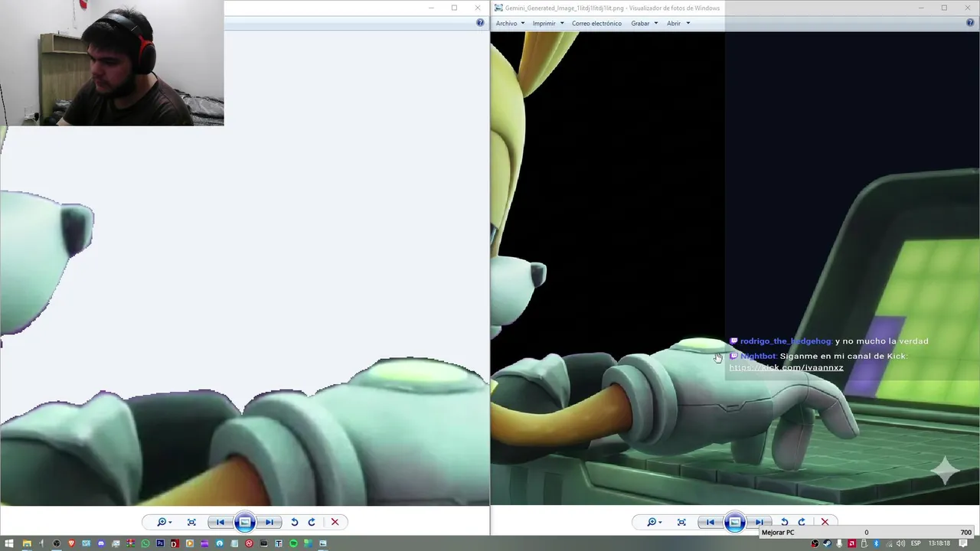Click Photo Viewer taskbar icon
The width and height of the screenshot is (980, 551).
[x=322, y=543]
